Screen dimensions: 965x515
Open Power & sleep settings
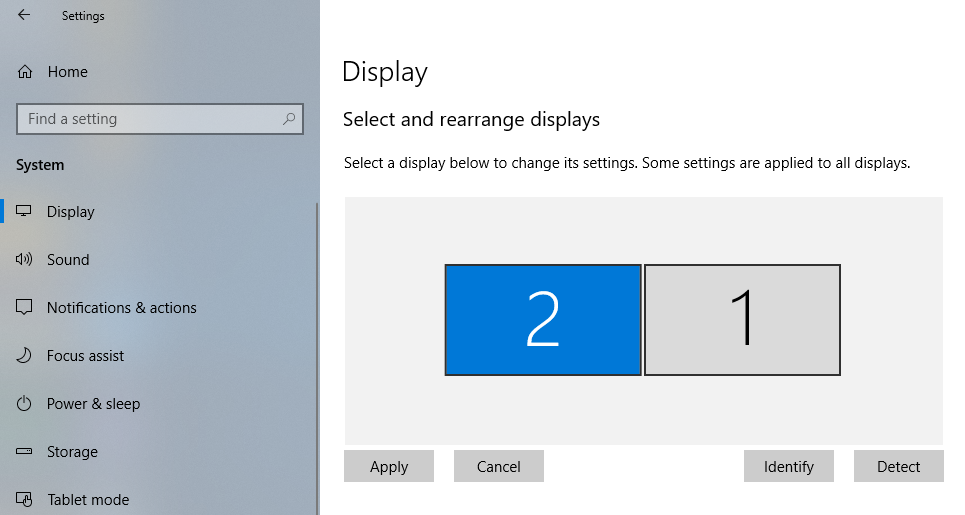[94, 404]
